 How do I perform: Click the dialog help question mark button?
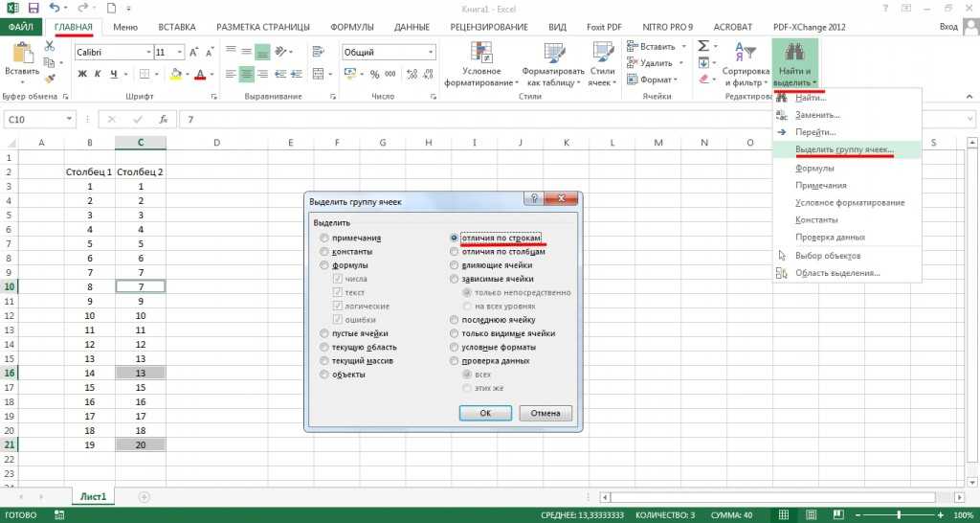[x=533, y=198]
